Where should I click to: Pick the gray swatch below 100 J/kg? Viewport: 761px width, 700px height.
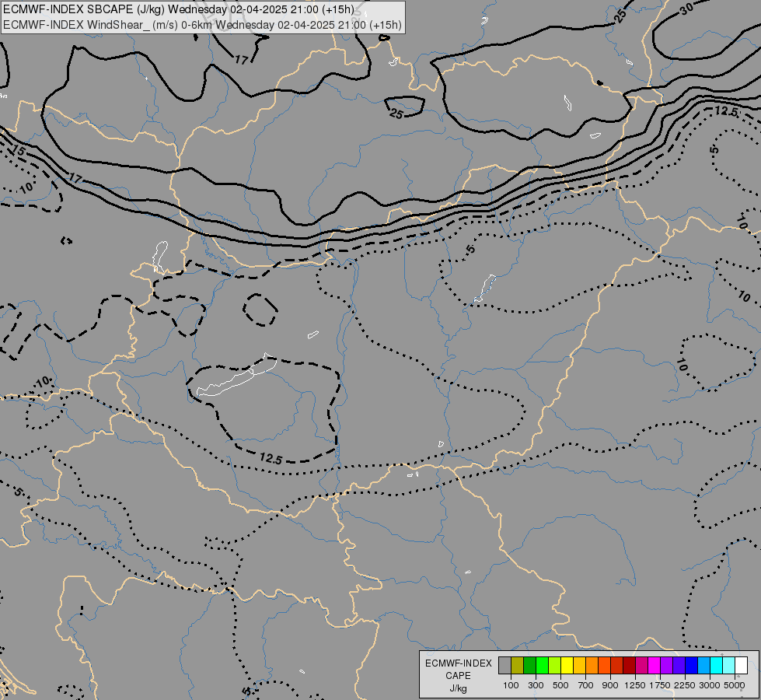click(x=504, y=665)
